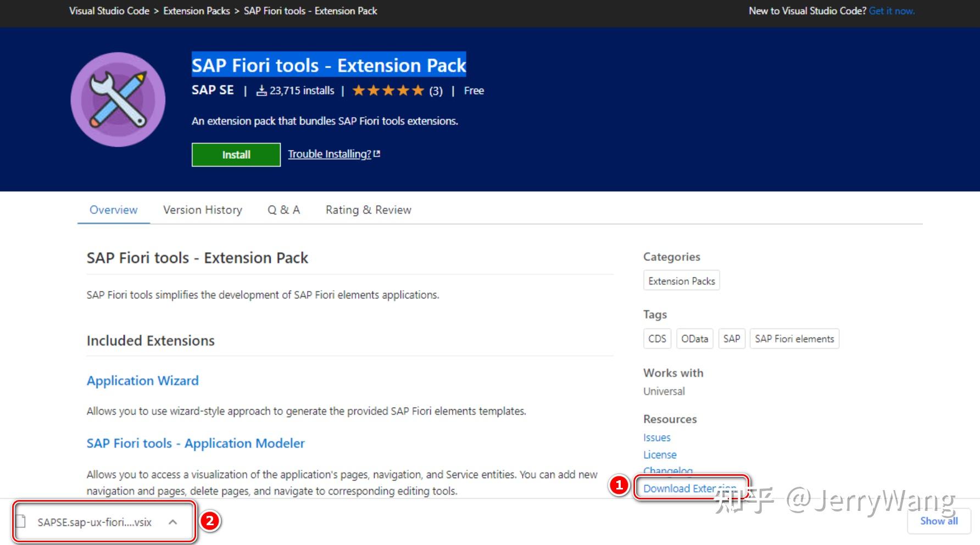The width and height of the screenshot is (980, 545).
Task: Click the file icon on the downloaded vsix item
Action: 22,521
